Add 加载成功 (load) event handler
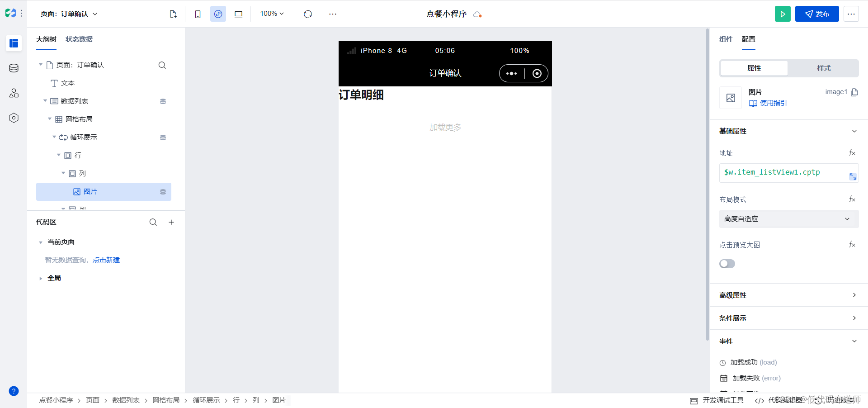Image resolution: width=868 pixels, height=408 pixels. click(x=748, y=362)
